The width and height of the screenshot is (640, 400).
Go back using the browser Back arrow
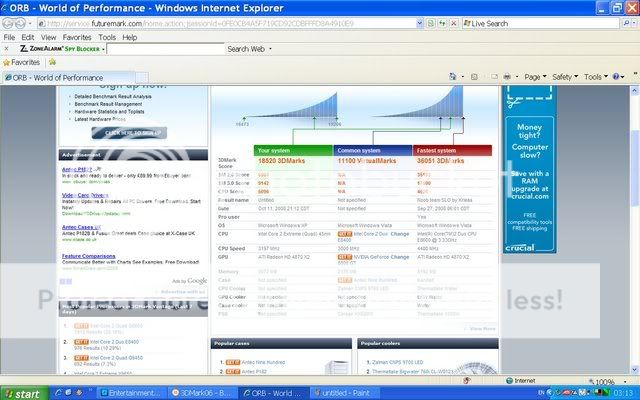point(8,23)
